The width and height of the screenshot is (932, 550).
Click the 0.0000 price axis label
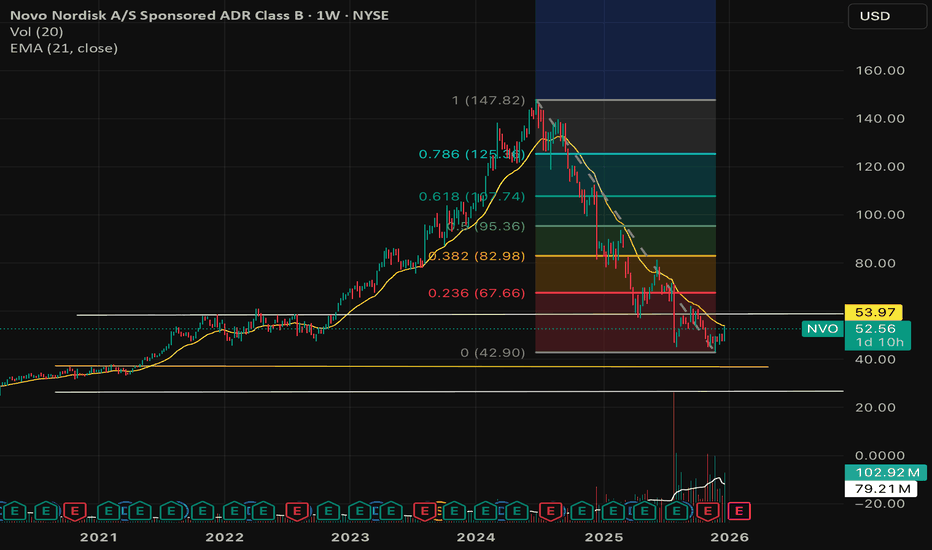880,456
